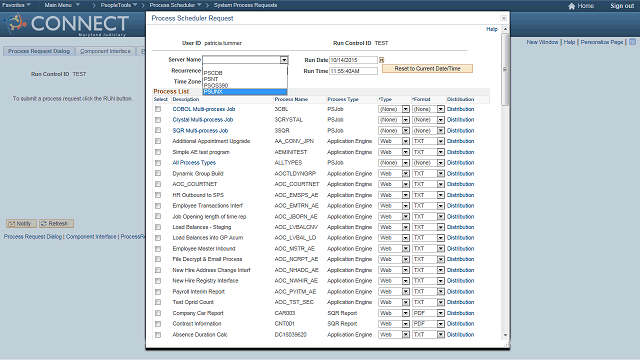Open the Run Date calendar icon

click(382, 60)
